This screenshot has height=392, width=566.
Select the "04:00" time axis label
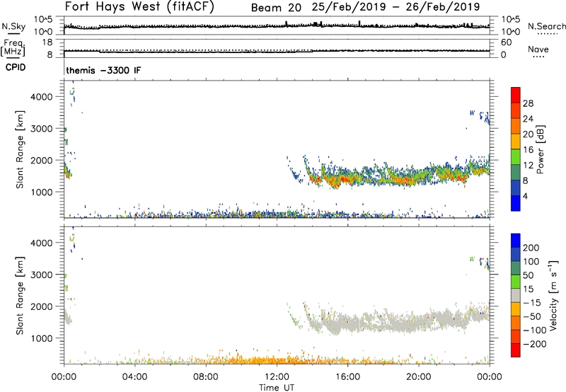click(134, 377)
